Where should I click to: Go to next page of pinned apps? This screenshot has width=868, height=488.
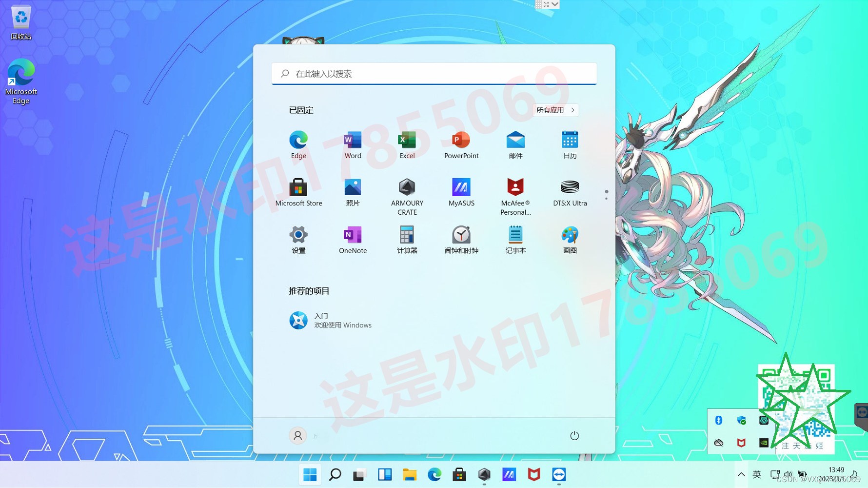tap(606, 199)
